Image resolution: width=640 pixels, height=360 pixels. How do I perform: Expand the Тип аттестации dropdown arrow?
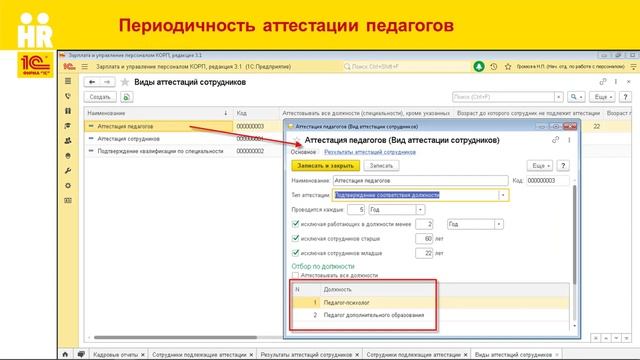pyautogui.click(x=503, y=195)
